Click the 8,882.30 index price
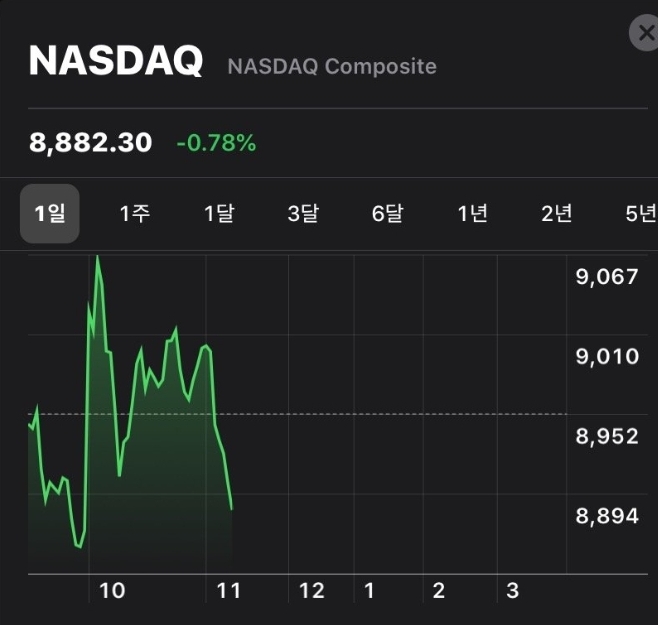The height and width of the screenshot is (625, 658). pyautogui.click(x=91, y=143)
